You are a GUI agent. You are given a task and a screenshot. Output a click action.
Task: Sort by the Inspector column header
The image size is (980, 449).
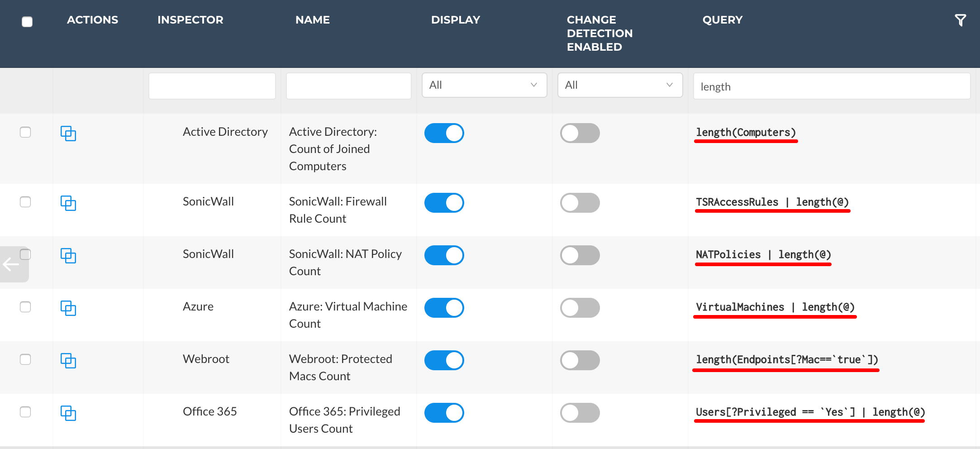[x=190, y=20]
